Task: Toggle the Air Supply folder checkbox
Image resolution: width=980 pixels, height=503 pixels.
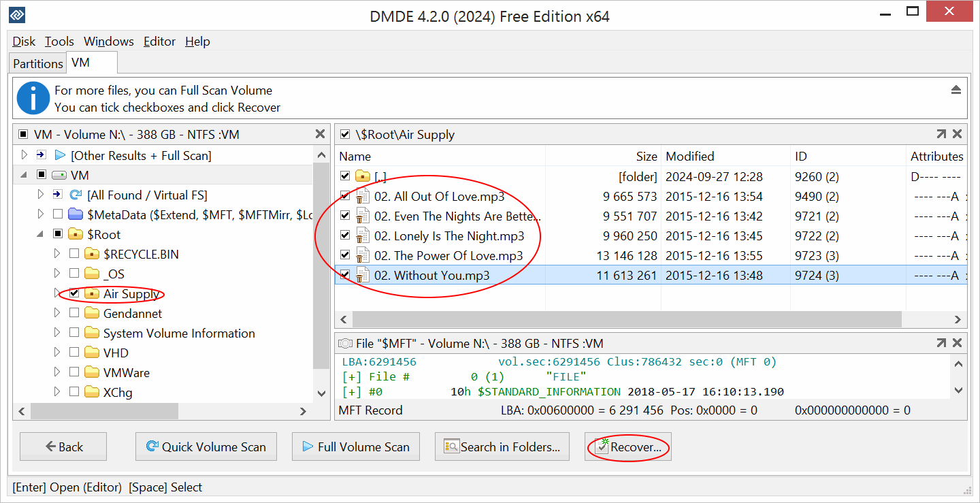Action: tap(74, 293)
